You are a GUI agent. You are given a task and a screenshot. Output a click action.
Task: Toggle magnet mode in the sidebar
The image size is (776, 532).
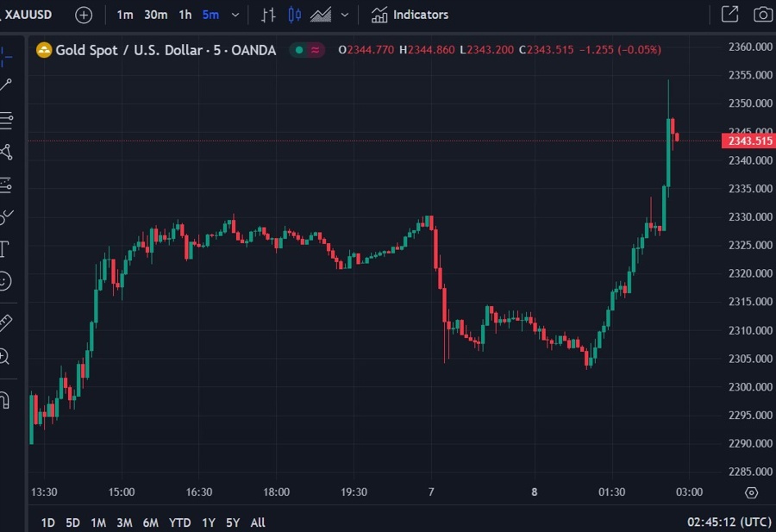pos(9,399)
